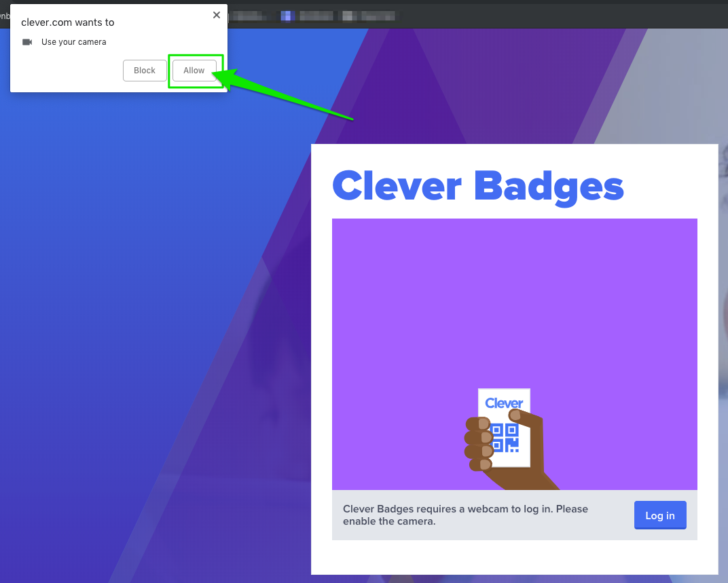Viewport: 728px width, 583px height.
Task: Block the camera permission request
Action: point(144,70)
